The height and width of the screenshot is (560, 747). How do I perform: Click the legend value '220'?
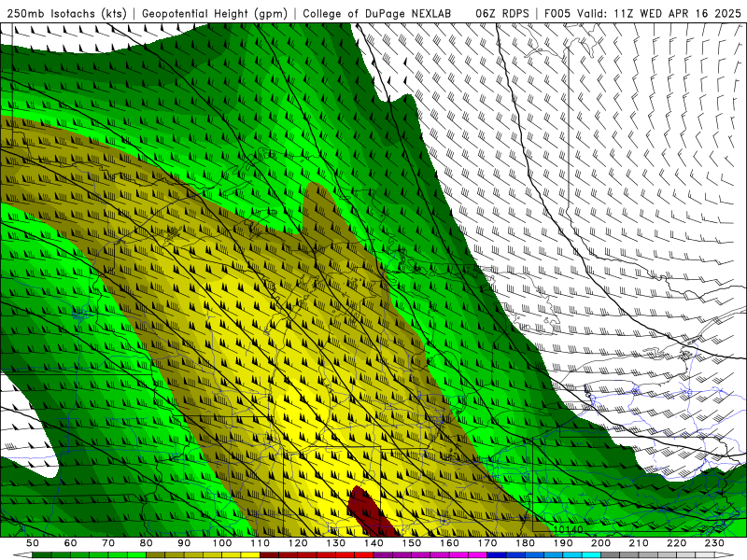(x=677, y=543)
